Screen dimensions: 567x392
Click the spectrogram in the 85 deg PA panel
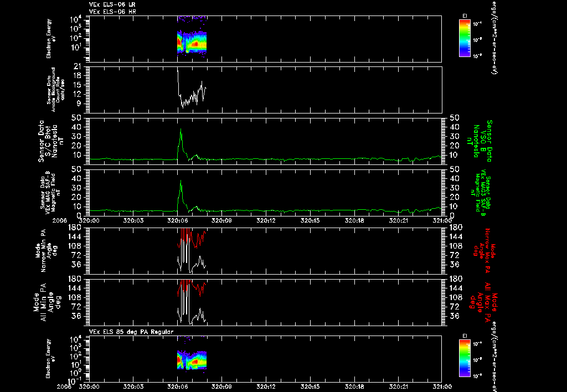[192, 360]
